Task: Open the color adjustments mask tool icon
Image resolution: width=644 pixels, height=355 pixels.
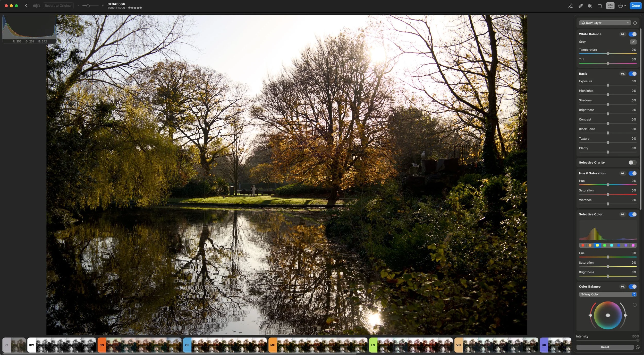Action: point(590,6)
